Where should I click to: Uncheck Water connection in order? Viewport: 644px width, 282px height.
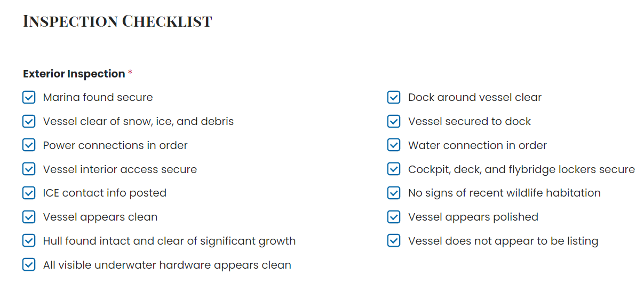(x=394, y=145)
